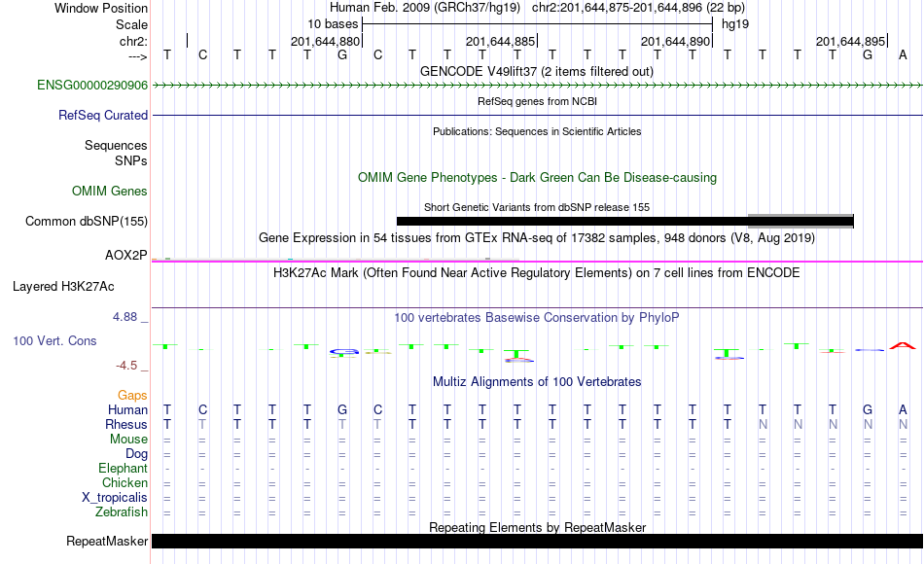This screenshot has width=924, height=564.
Task: Open the H3K27Ac Mark track title
Action: pos(537,273)
